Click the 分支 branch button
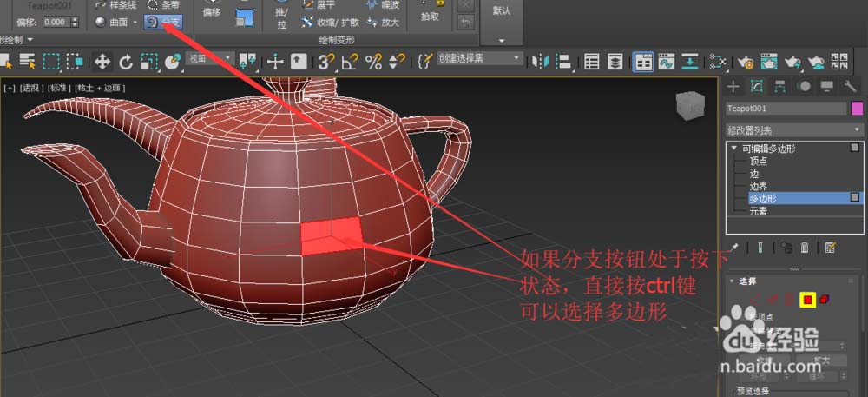868x397 pixels. point(163,22)
